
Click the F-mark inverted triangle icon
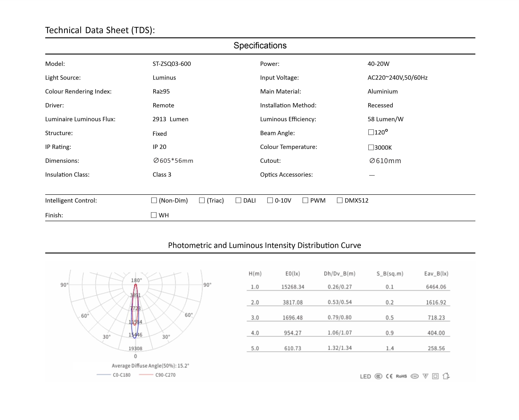(425, 376)
